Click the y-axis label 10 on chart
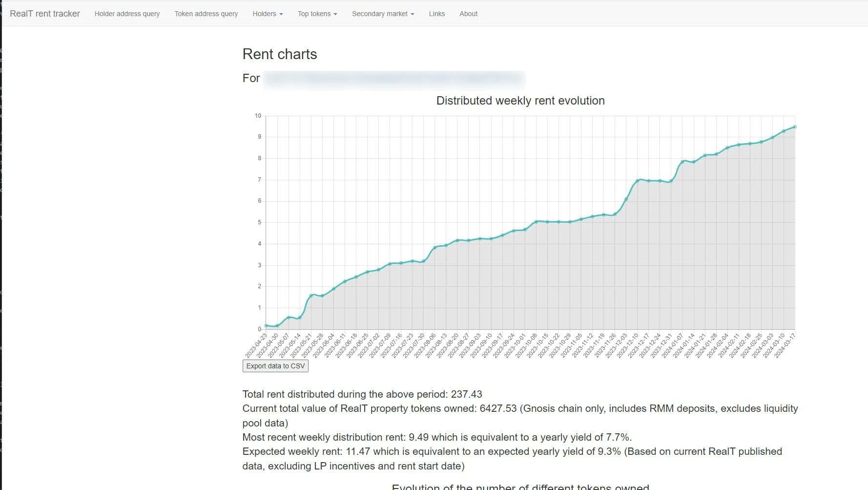868x490 pixels. [258, 116]
